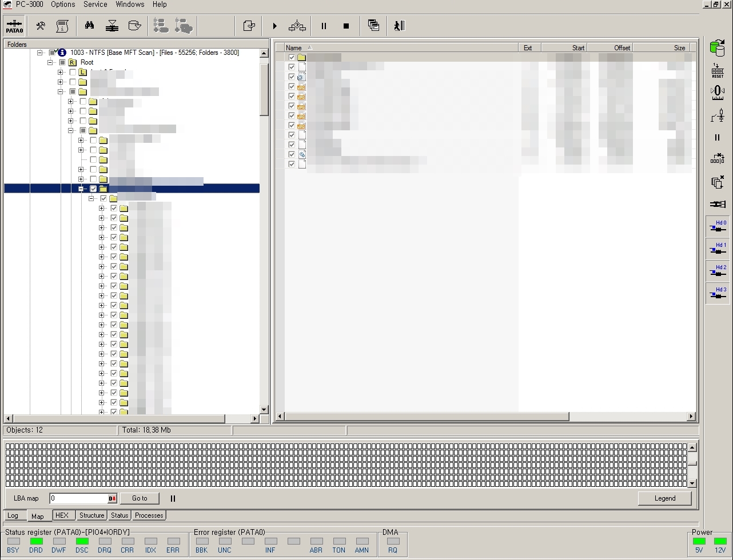Screen dimensions: 733x560
Task: Click the Legend button
Action: click(x=664, y=498)
